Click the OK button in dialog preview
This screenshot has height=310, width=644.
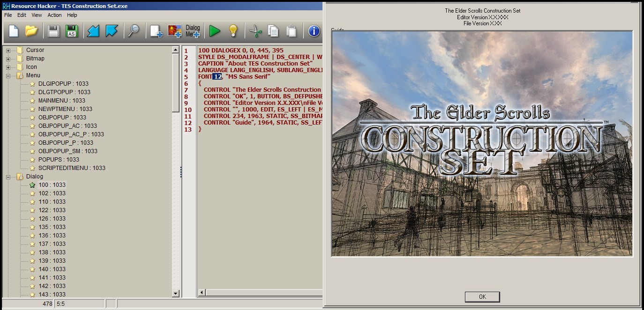[x=482, y=297]
